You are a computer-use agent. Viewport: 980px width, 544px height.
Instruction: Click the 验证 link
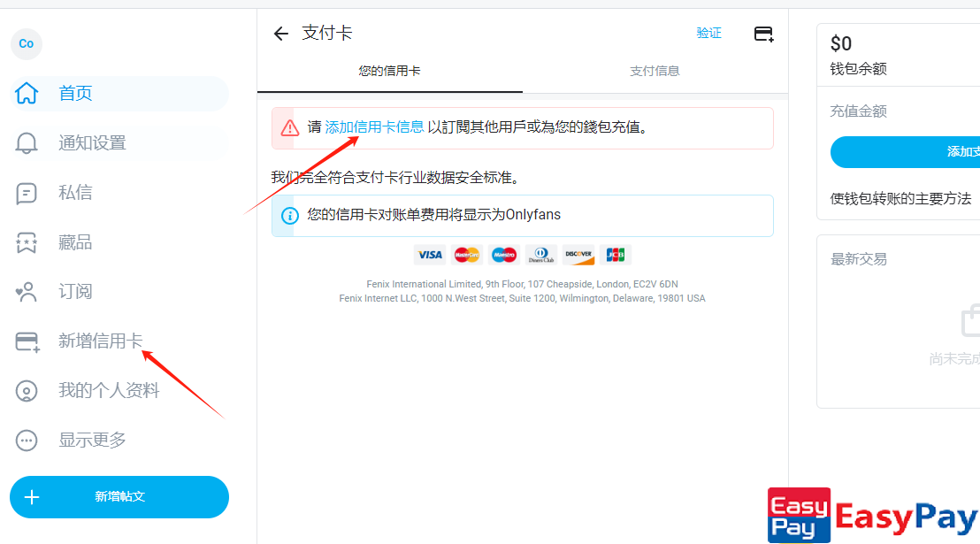point(709,34)
